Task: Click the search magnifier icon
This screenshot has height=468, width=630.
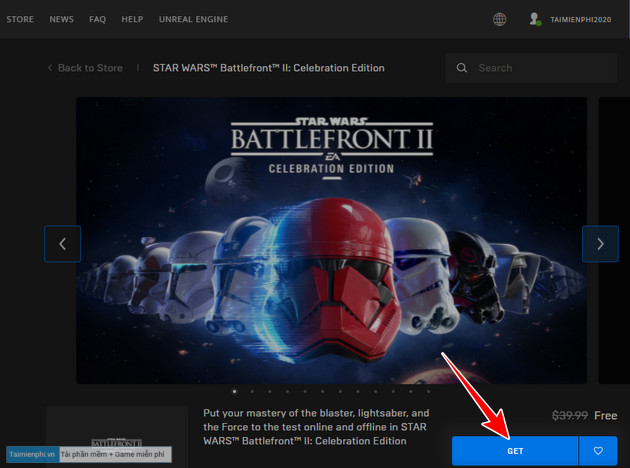Action: click(462, 68)
